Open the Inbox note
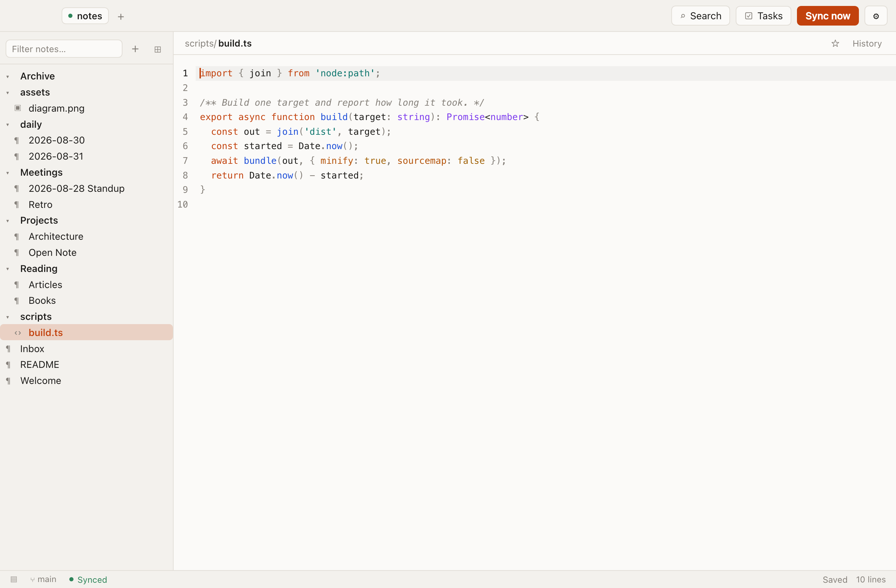896x588 pixels. point(86,349)
